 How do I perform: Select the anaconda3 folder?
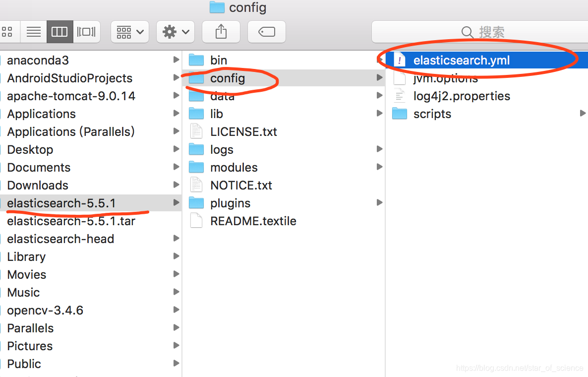point(91,60)
